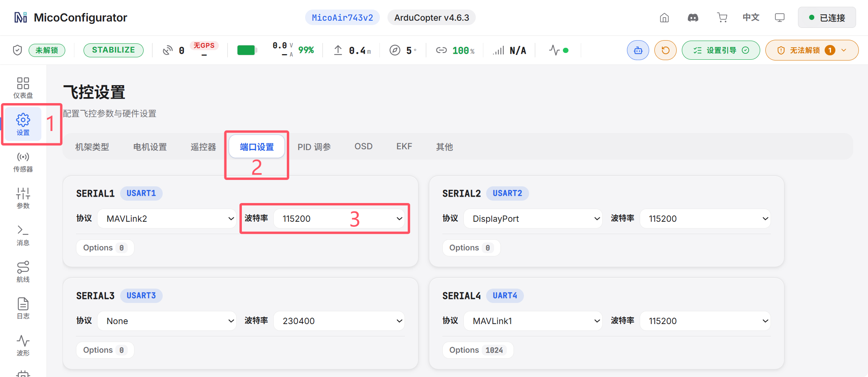
Task: Expand SERIAL3 波特率 230400 dropdown
Action: click(x=339, y=321)
